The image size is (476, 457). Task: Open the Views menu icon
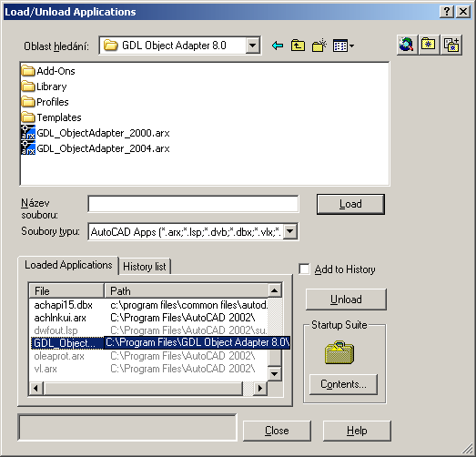(343, 46)
